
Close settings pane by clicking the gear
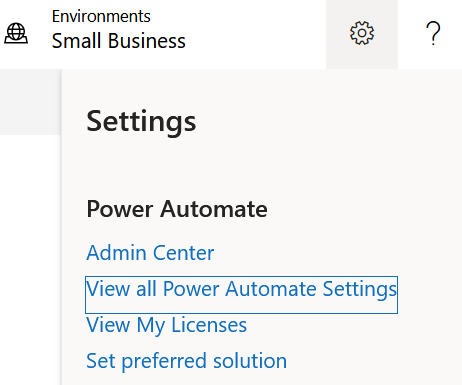362,33
